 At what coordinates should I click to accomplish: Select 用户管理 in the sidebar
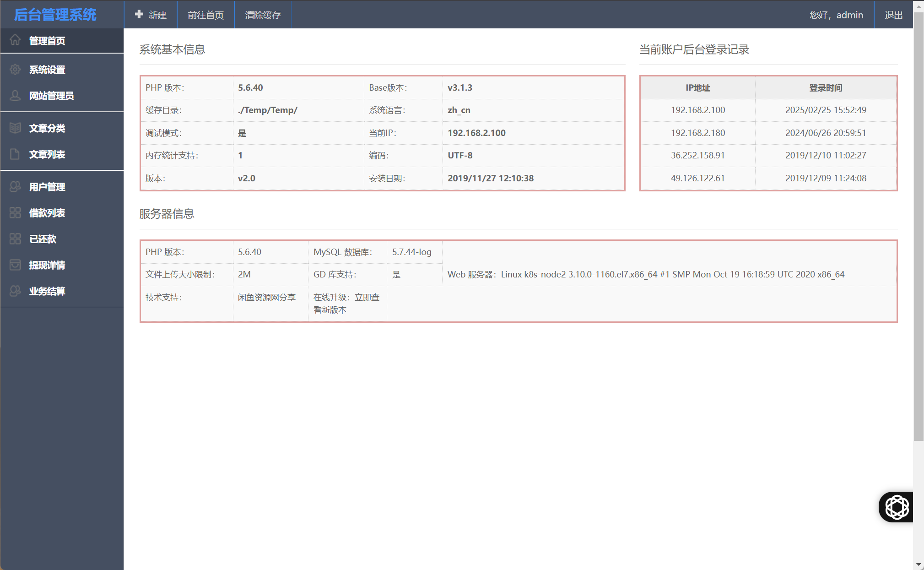coord(62,187)
